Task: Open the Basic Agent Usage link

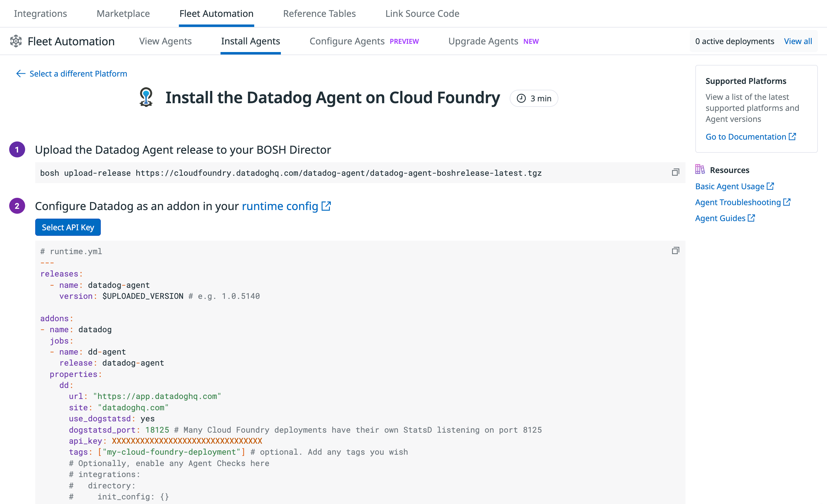Action: click(730, 186)
